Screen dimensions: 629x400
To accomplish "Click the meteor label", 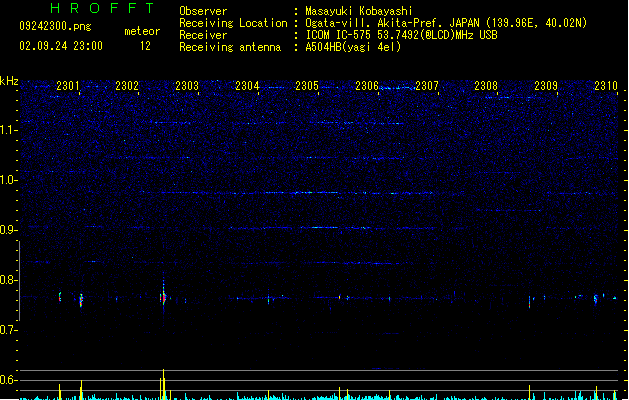I will (x=142, y=31).
